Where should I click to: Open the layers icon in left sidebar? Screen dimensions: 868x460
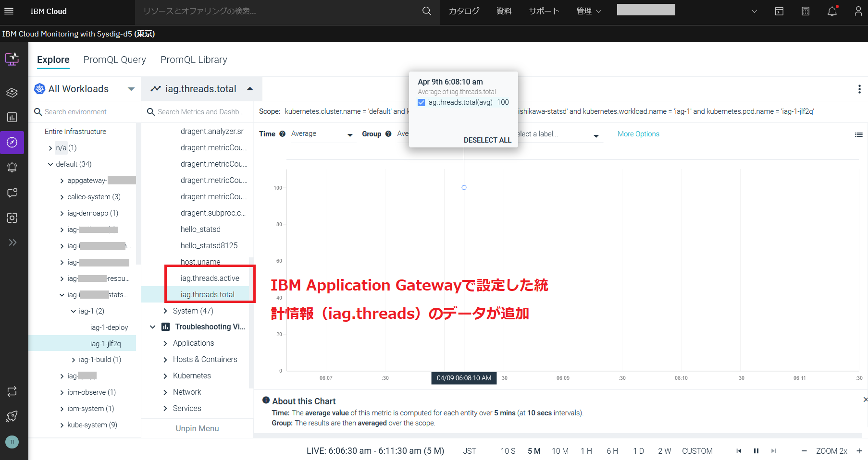tap(12, 93)
